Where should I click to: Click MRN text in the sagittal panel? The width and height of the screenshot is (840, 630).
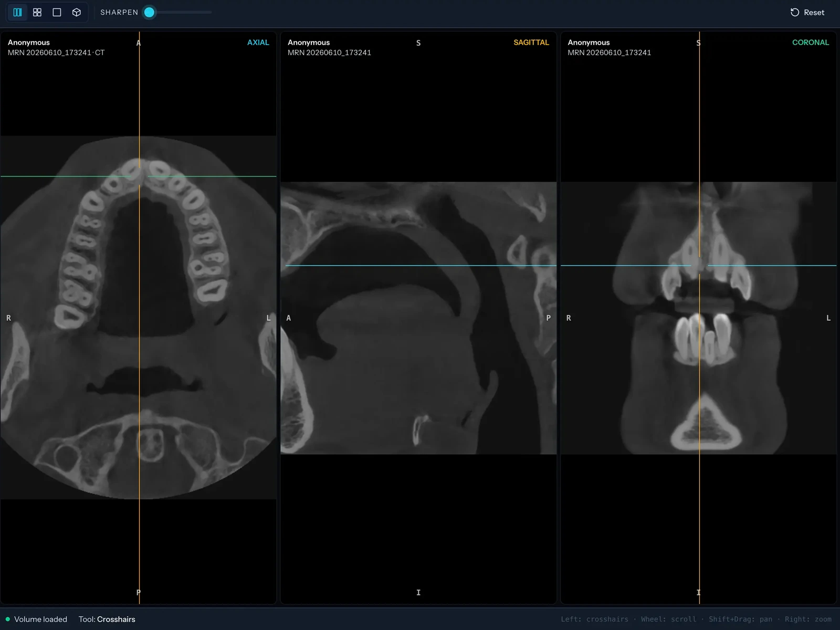click(x=329, y=52)
